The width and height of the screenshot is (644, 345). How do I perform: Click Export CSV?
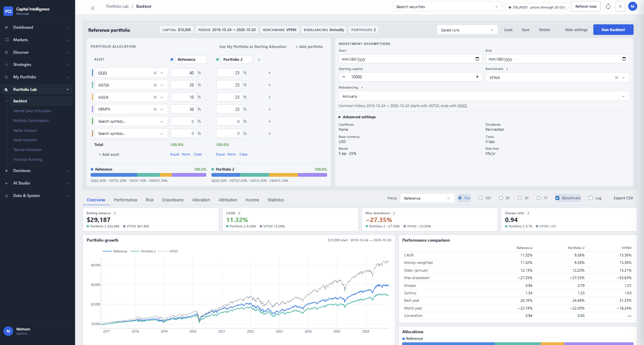pos(623,198)
